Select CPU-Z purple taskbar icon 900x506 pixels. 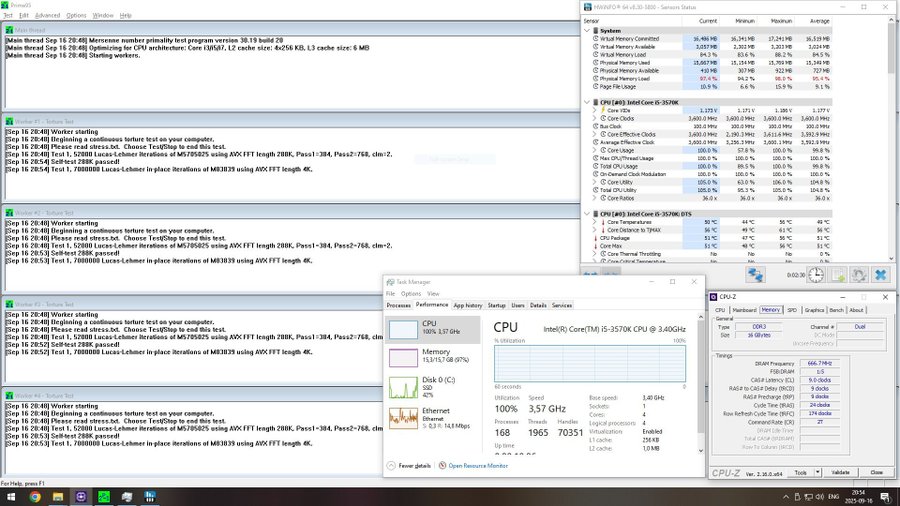pos(81,497)
